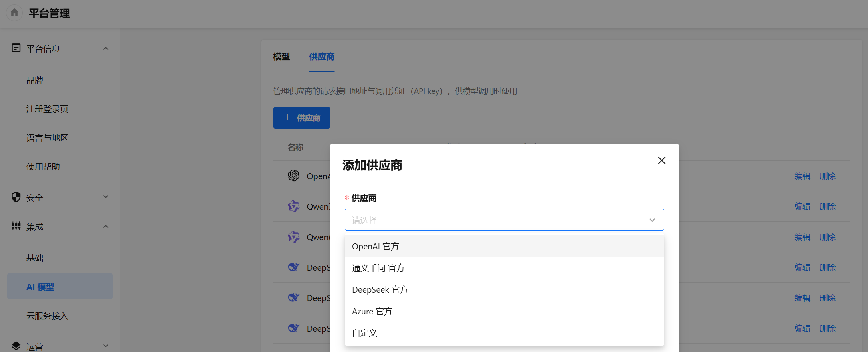The image size is (868, 352).
Task: Collapse the 平台信息 section chevron
Action: pyautogui.click(x=106, y=49)
